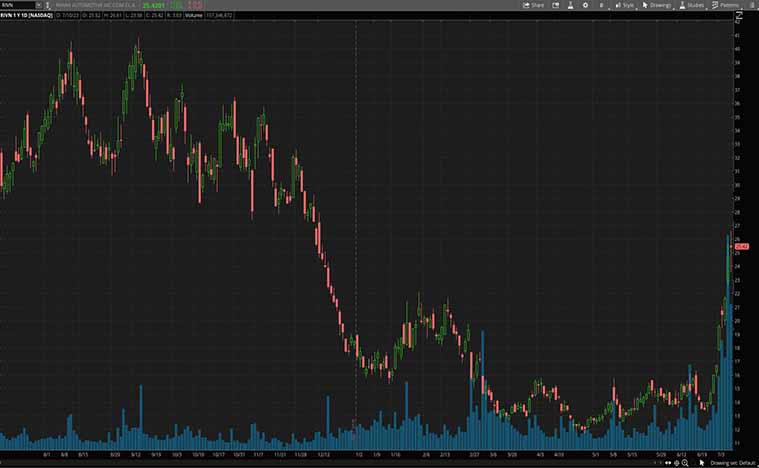The height and width of the screenshot is (468, 759).
Task: Click the Drawing set: Default selector
Action: [x=733, y=463]
